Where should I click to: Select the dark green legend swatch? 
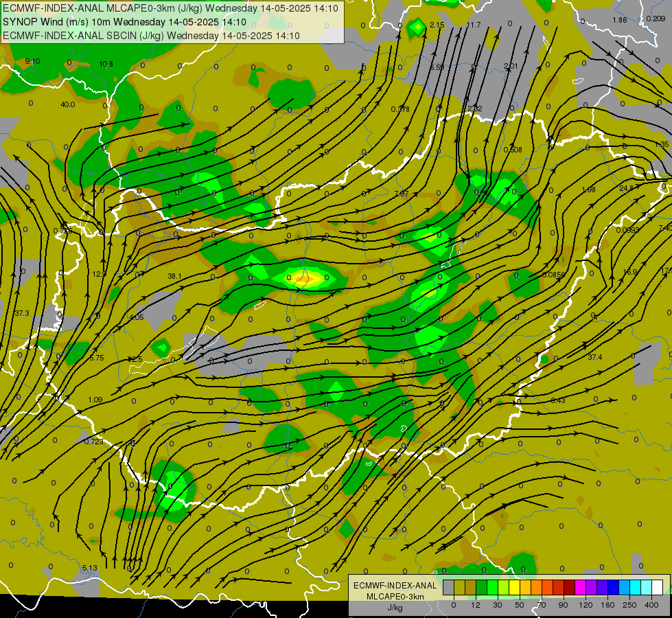tap(482, 587)
